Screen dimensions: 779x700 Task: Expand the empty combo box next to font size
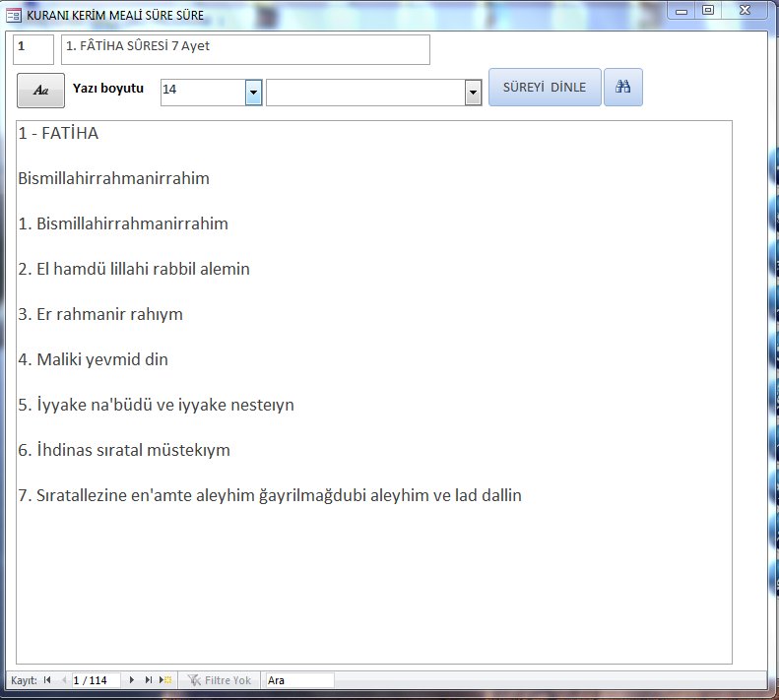pyautogui.click(x=473, y=93)
